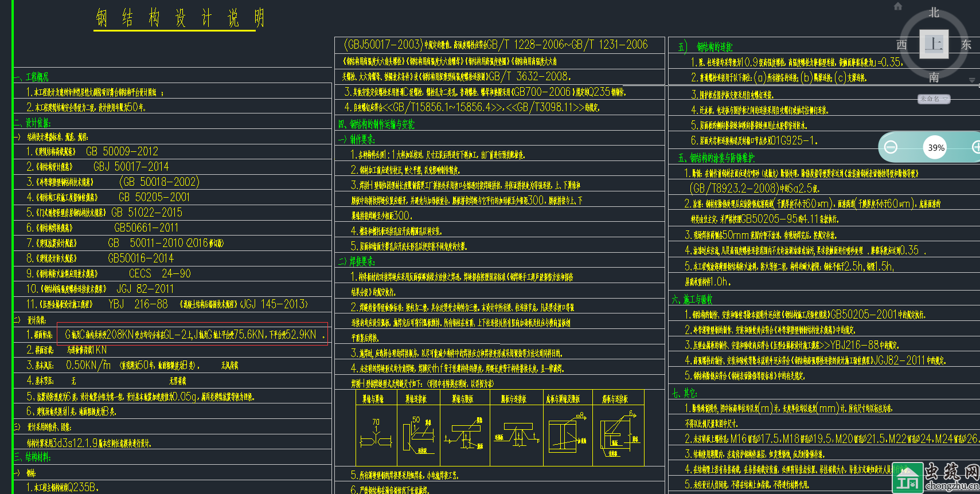Click west 西 on the ViewCube compass
The width and height of the screenshot is (980, 494).
pyautogui.click(x=901, y=45)
